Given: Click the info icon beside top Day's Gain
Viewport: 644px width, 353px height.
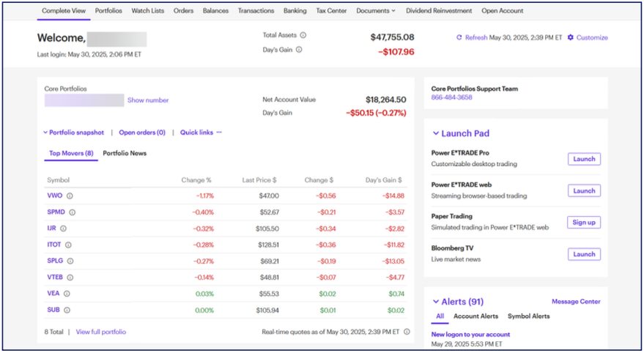Looking at the screenshot, I should click(299, 50).
